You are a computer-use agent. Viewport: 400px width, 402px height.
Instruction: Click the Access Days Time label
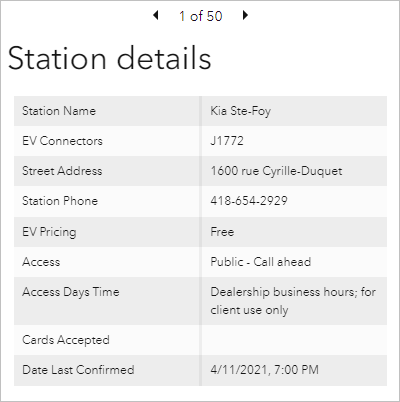(71, 292)
